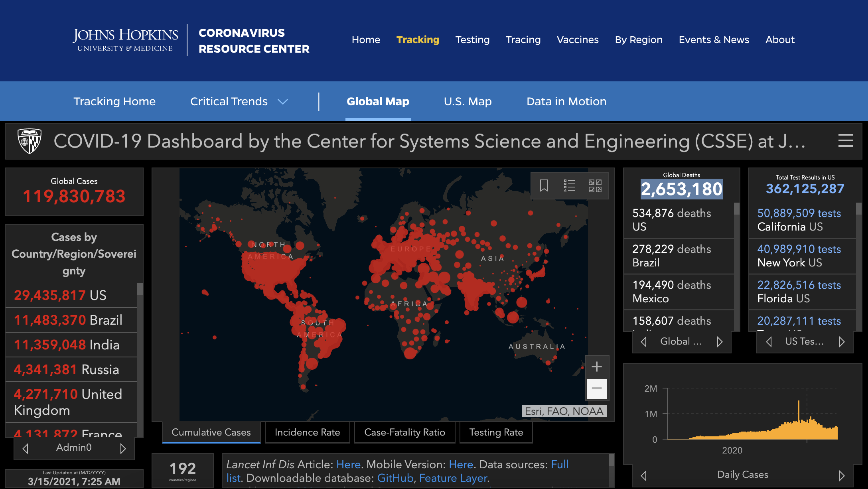Open the map bookmarks icon
The image size is (868, 489).
coord(544,185)
